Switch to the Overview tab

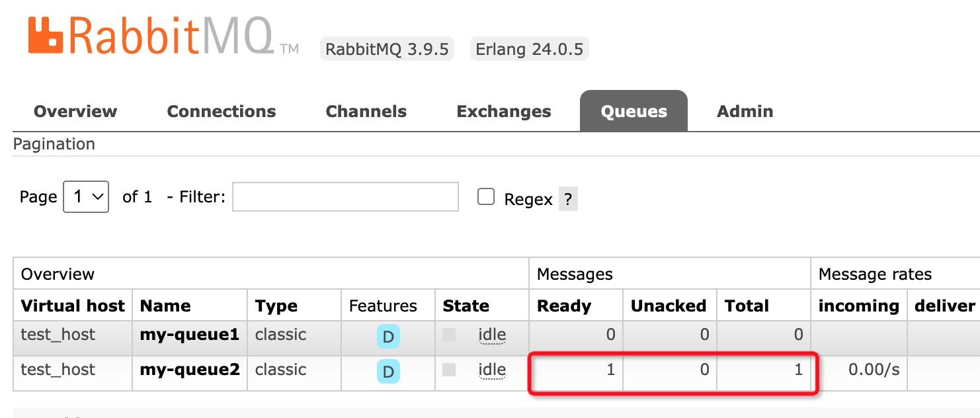coord(75,111)
